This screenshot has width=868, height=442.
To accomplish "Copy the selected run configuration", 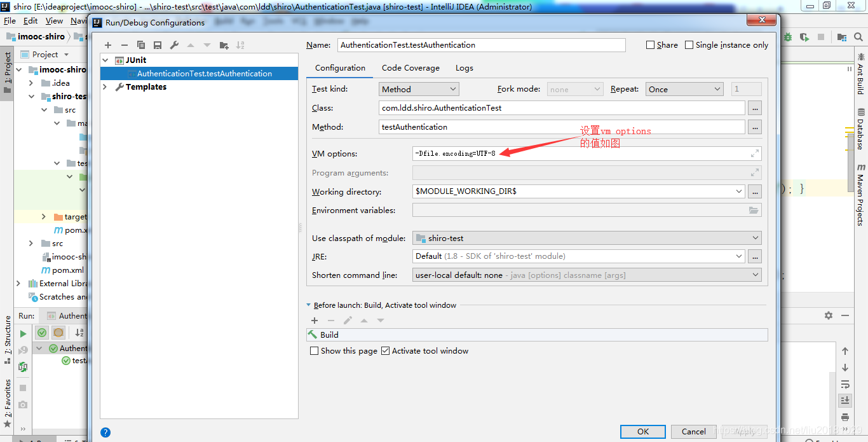I will (x=141, y=45).
